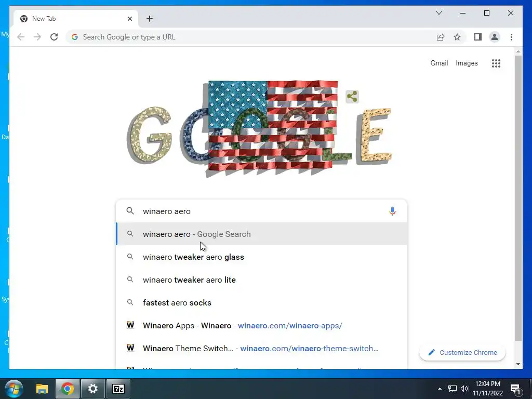The height and width of the screenshot is (399, 532).
Task: Open volume icon in system tray
Action: [464, 389]
